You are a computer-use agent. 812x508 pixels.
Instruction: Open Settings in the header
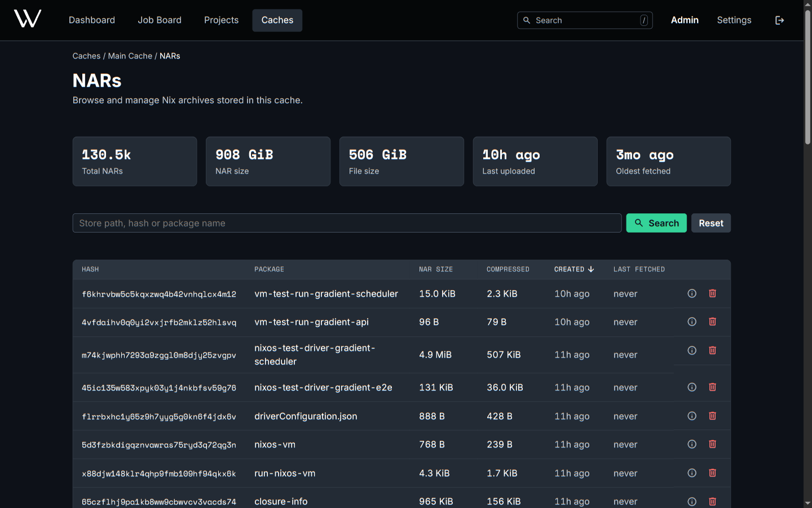click(x=734, y=20)
